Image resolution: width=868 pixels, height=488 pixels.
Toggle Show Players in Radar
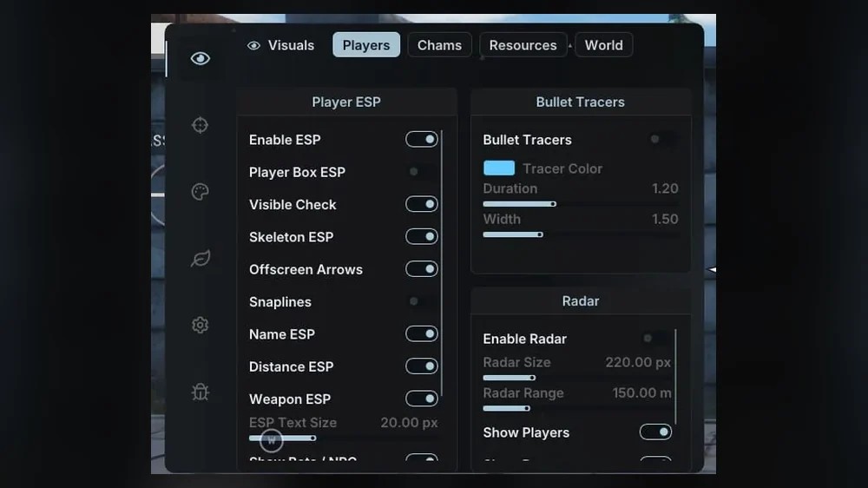(x=656, y=432)
